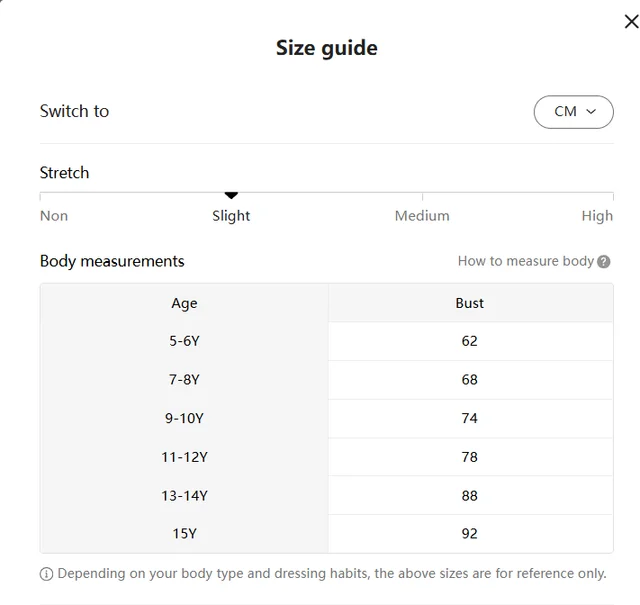640x605 pixels.
Task: Click the Slight stretch label
Action: click(x=231, y=216)
